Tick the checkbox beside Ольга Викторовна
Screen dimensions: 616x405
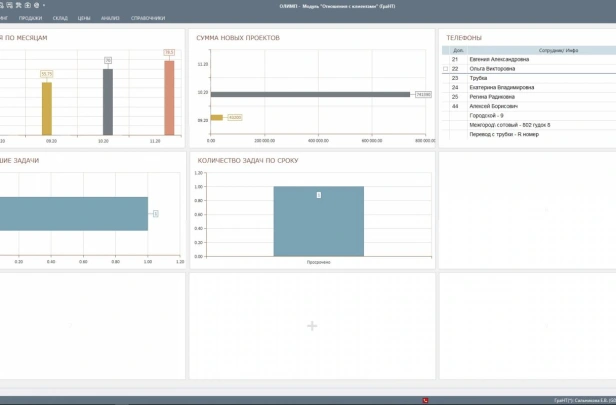(x=446, y=69)
